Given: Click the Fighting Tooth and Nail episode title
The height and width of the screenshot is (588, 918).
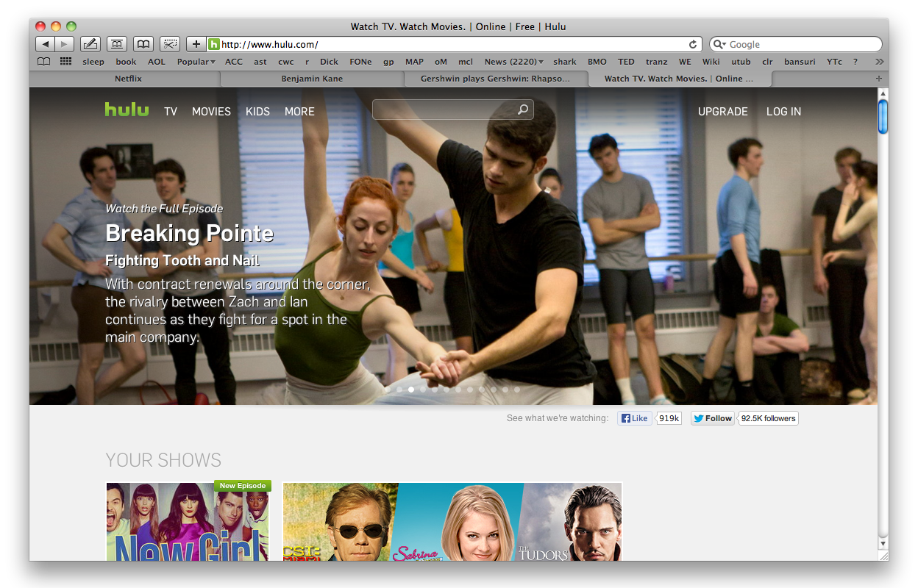Looking at the screenshot, I should 182,261.
